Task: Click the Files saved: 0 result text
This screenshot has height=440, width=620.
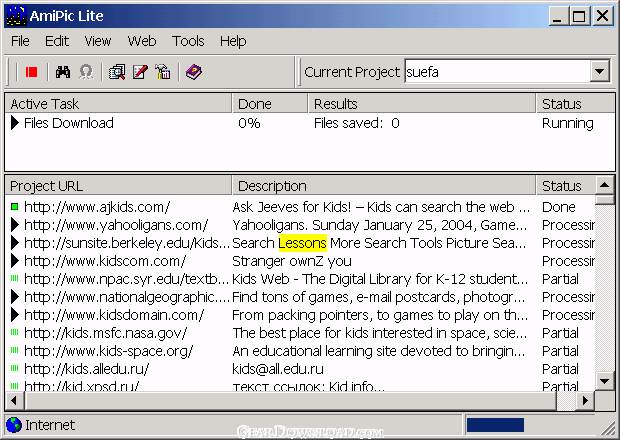Action: click(x=357, y=123)
